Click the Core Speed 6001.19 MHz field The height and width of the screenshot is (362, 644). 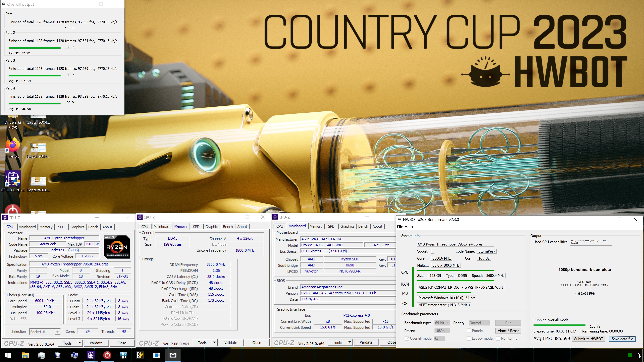point(46,301)
